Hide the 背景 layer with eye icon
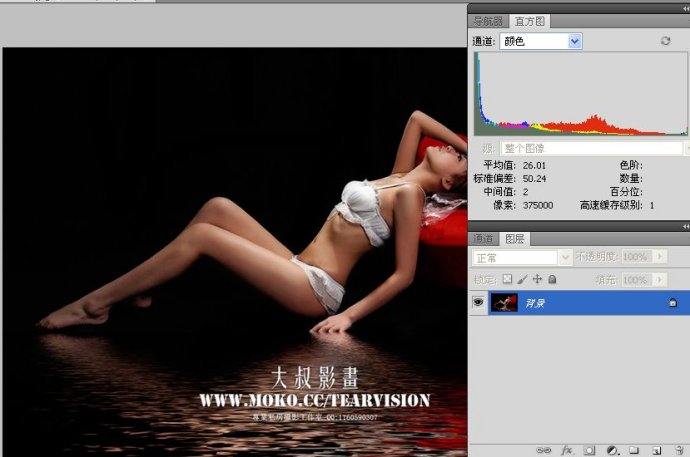 coord(478,302)
